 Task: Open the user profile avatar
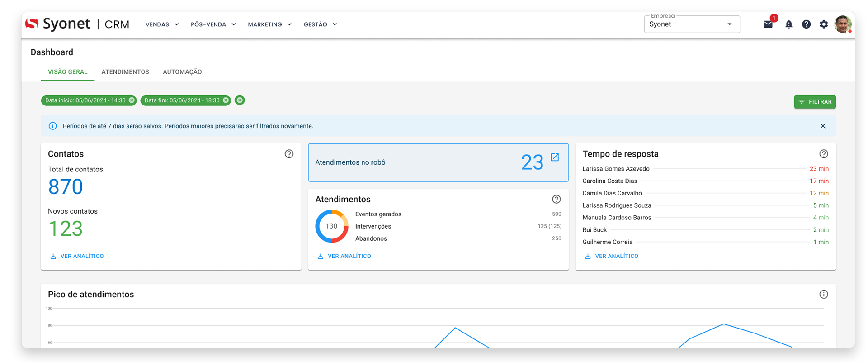pos(843,24)
